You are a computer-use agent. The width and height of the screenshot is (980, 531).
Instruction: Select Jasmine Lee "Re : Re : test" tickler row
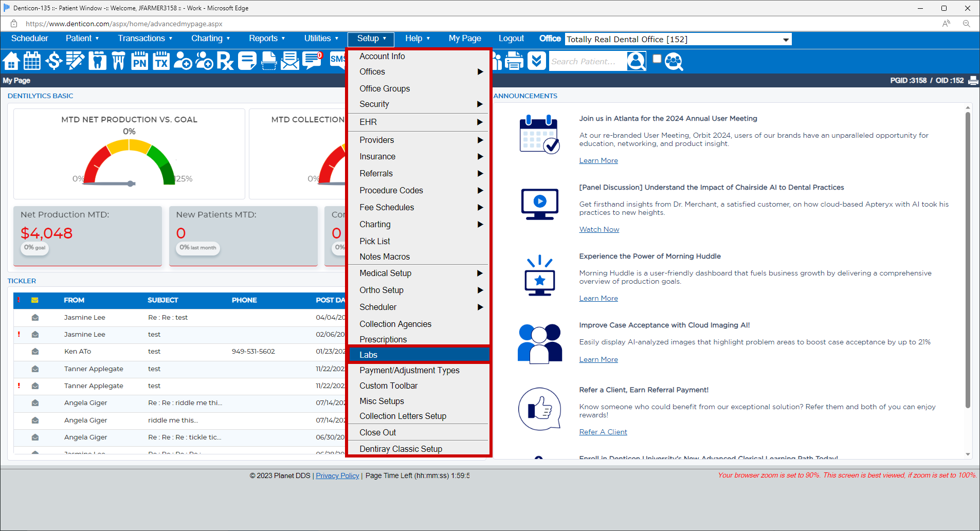[180, 318]
